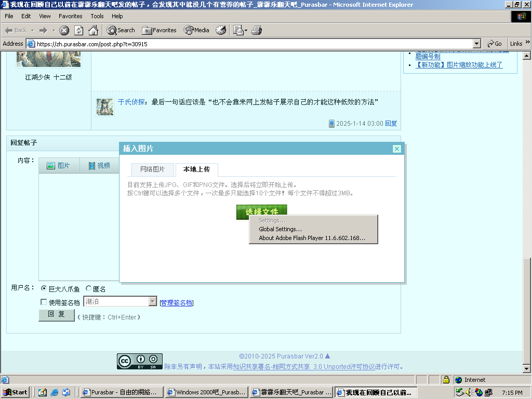The height and width of the screenshot is (399, 532).
Task: Open the Favorites menu
Action: point(70,16)
